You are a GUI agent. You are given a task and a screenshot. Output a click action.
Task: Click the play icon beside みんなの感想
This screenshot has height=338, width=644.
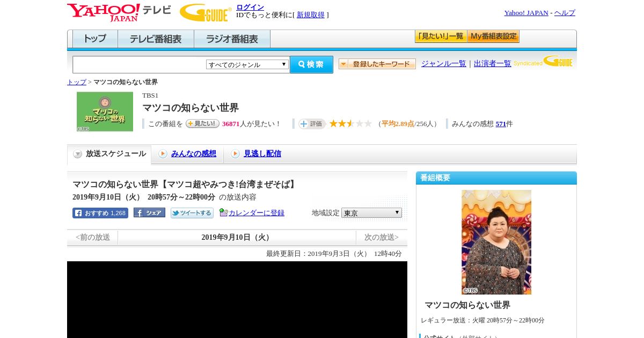click(x=163, y=154)
